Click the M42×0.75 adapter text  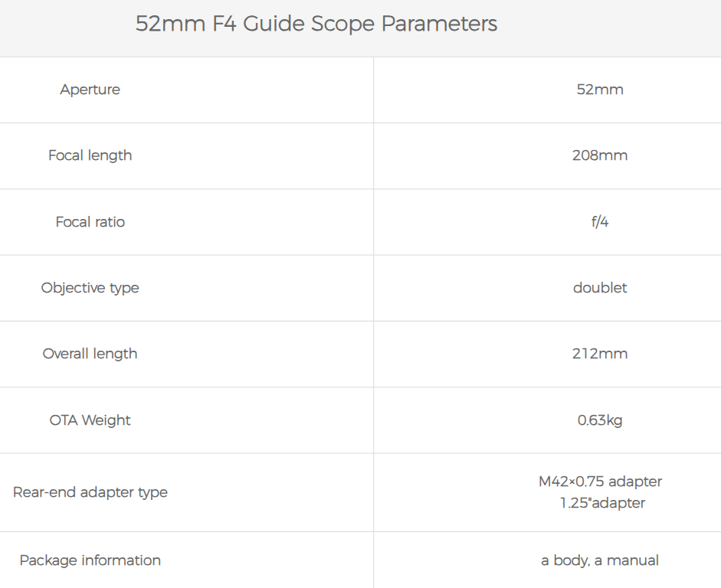pos(600,482)
